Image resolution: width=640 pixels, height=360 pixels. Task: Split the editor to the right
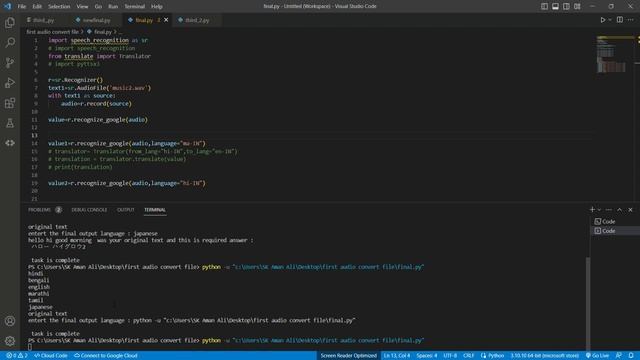(620, 20)
